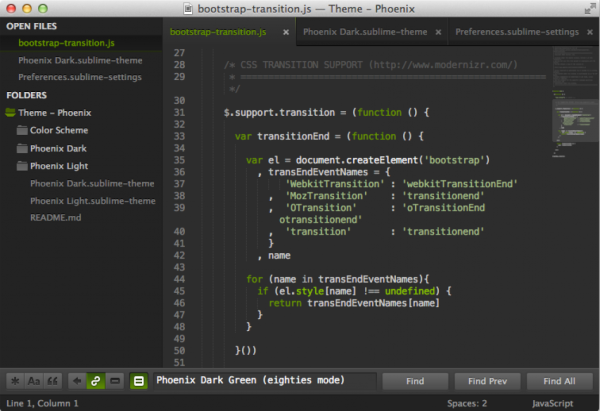
Task: Toggle wrap search link icon
Action: click(x=96, y=381)
